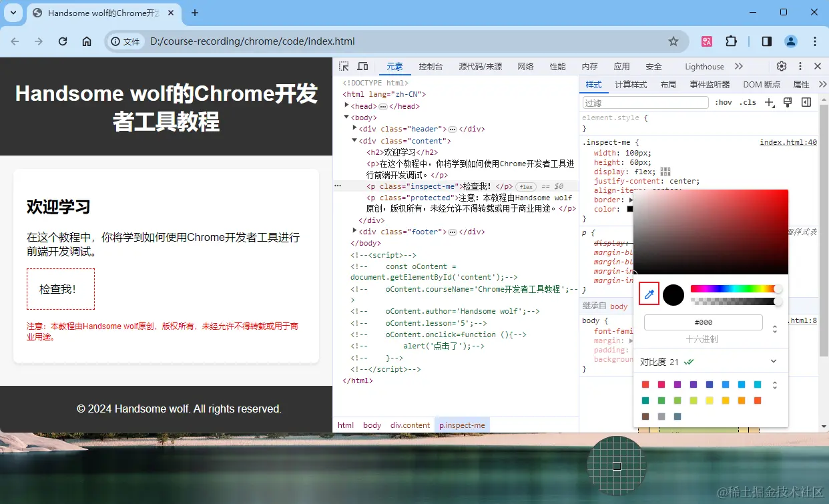The height and width of the screenshot is (504, 829).
Task: Collapse the body element node
Action: (x=347, y=117)
